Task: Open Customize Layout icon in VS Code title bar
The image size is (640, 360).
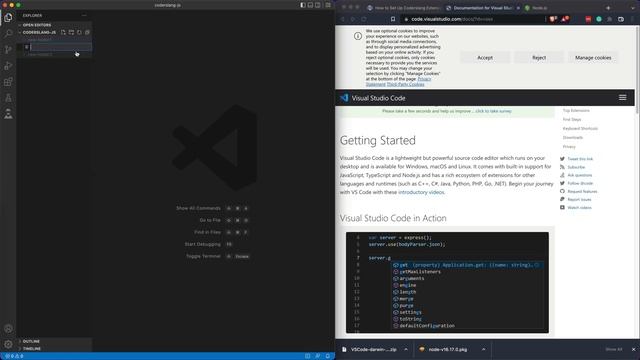Action: click(328, 5)
